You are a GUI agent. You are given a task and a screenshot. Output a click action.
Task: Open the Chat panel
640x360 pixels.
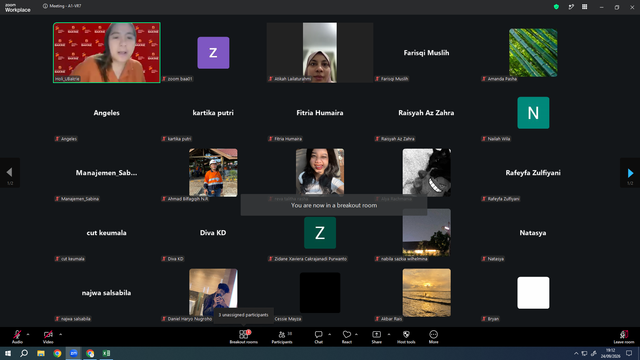(x=318, y=337)
